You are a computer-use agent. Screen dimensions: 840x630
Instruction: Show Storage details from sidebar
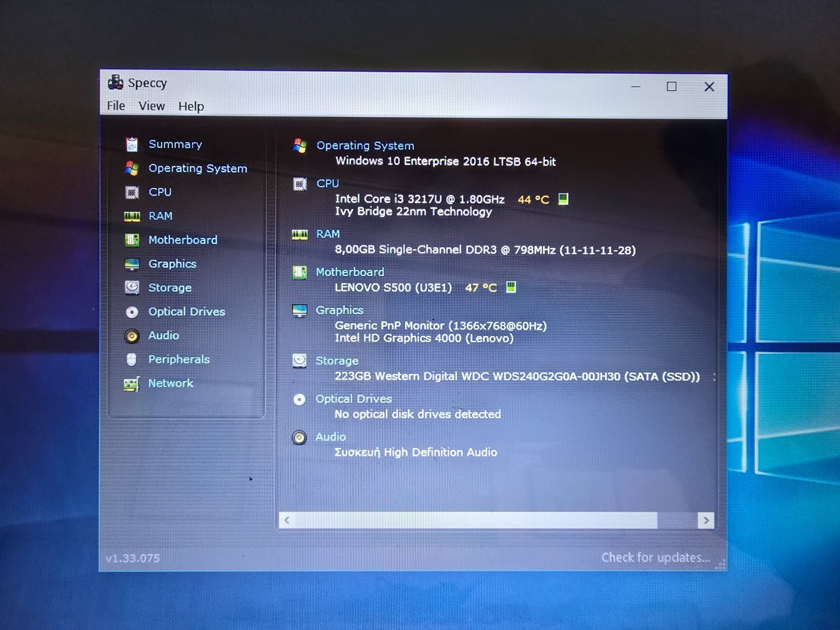click(x=170, y=288)
